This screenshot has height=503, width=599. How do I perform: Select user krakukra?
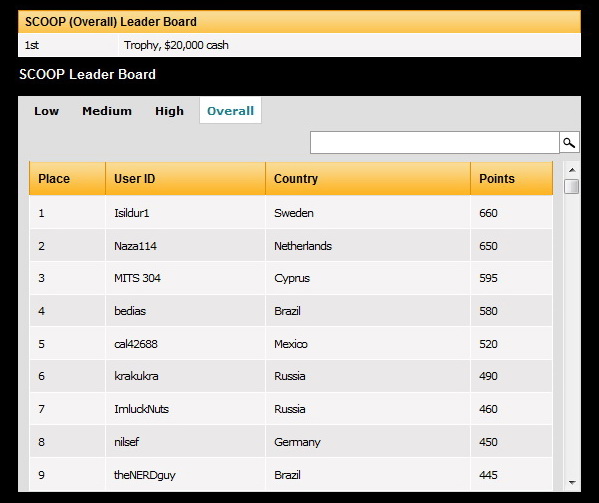[136, 376]
